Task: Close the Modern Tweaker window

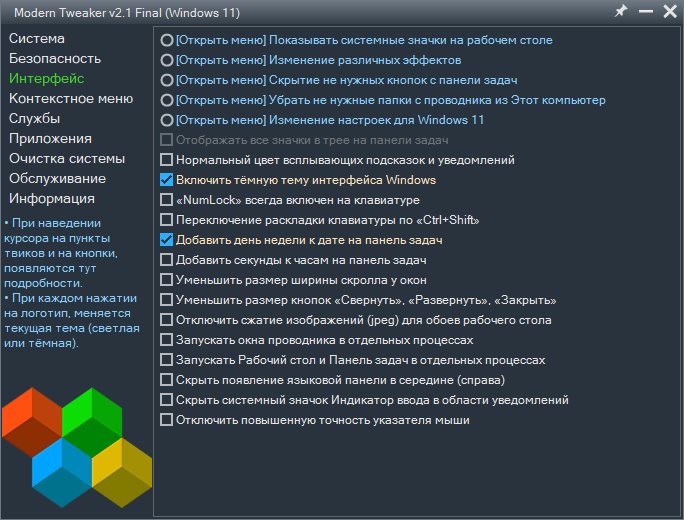Action: click(x=670, y=11)
